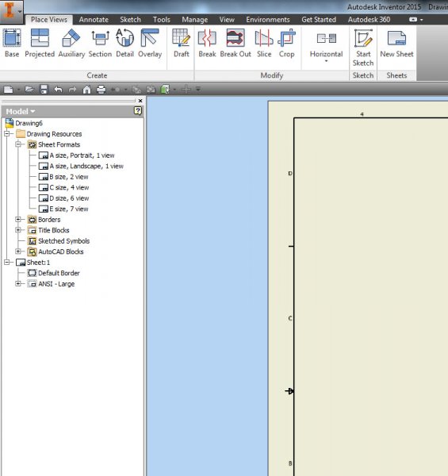Expand the Borders node
The image size is (448, 476).
18,219
